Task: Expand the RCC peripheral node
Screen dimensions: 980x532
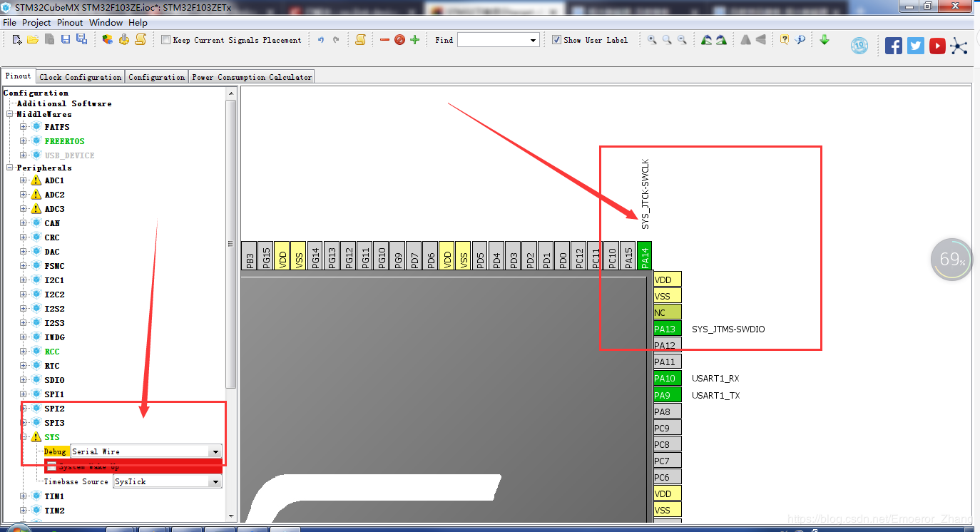Action: (x=24, y=352)
